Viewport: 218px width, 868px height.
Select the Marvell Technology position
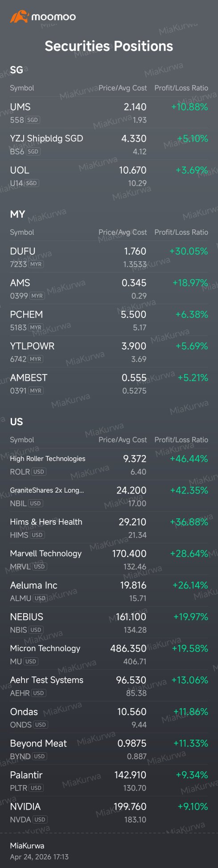coord(109,559)
